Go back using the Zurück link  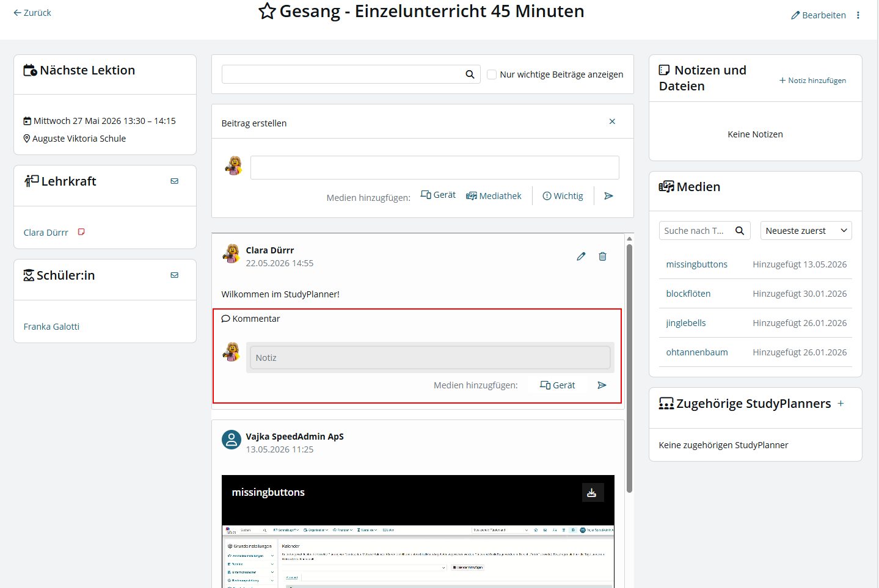coord(32,13)
